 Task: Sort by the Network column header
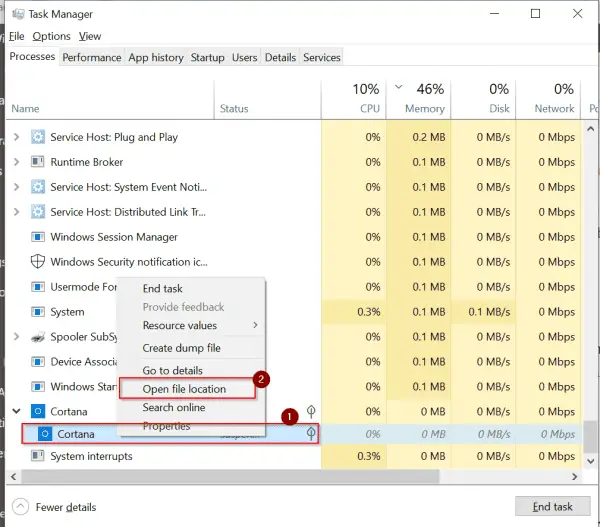pos(548,100)
